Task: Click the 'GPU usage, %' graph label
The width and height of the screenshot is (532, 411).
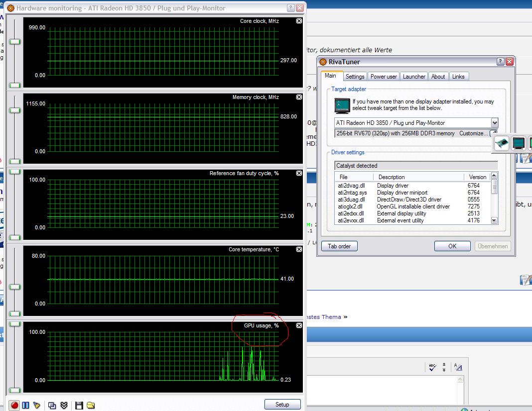Action: (x=261, y=325)
